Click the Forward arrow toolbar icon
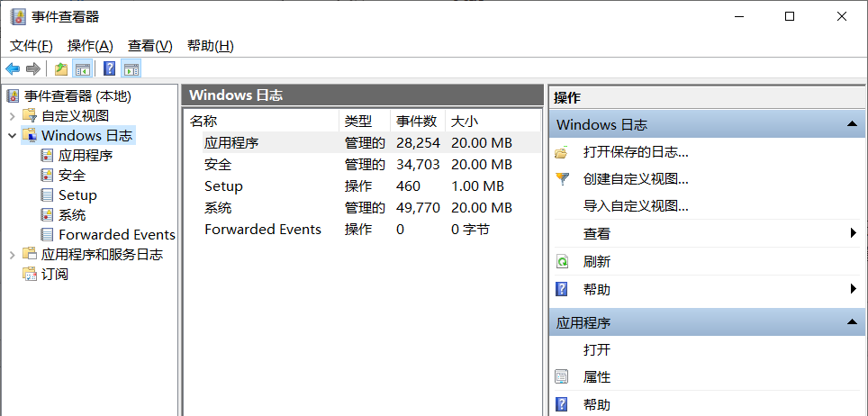Viewport: 868px width, 416px height. pos(33,69)
